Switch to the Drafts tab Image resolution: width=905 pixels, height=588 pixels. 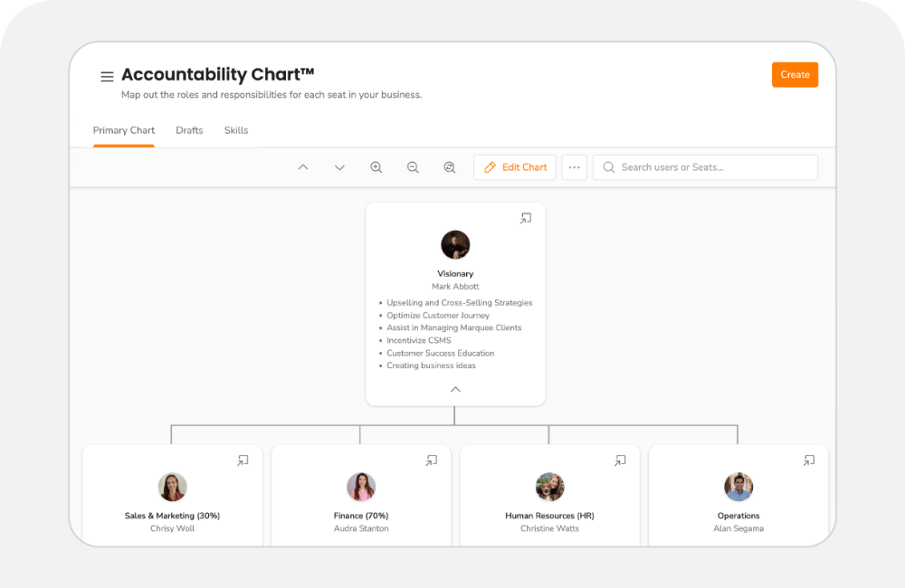coord(189,130)
